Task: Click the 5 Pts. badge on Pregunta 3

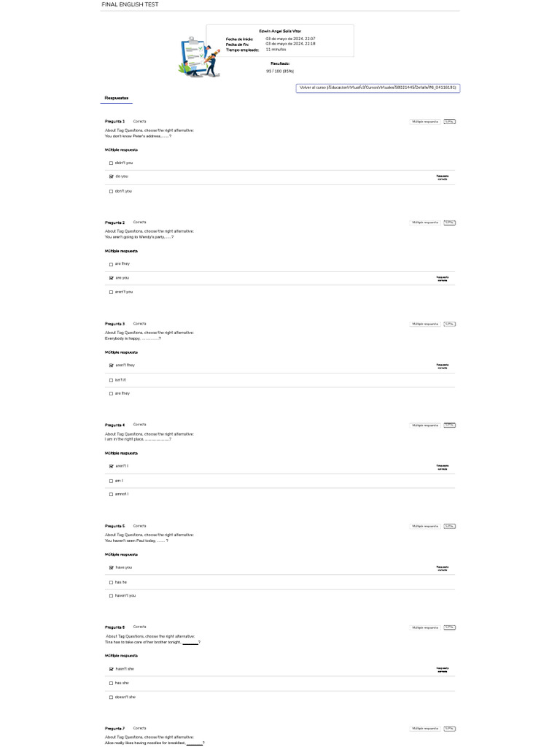Action: [450, 324]
